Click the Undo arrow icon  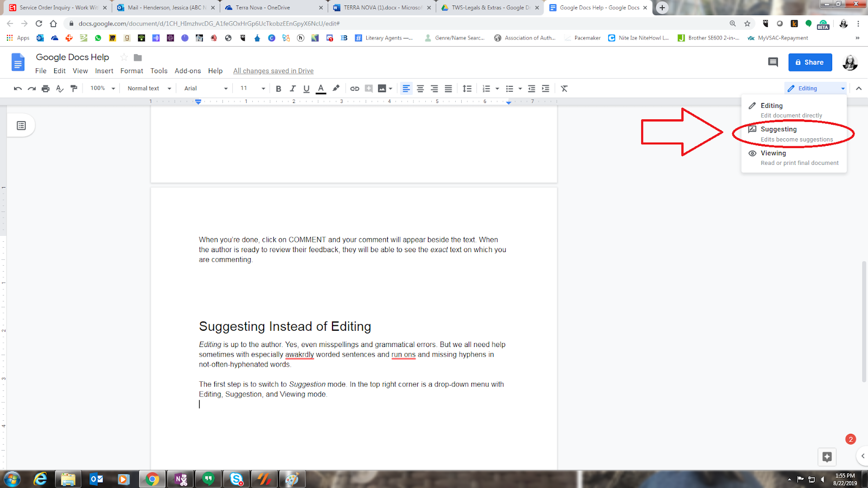[18, 88]
